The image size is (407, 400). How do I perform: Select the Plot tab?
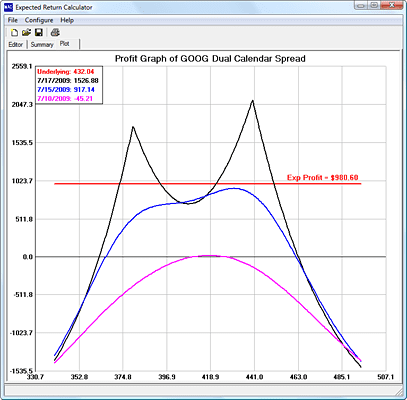(65, 44)
